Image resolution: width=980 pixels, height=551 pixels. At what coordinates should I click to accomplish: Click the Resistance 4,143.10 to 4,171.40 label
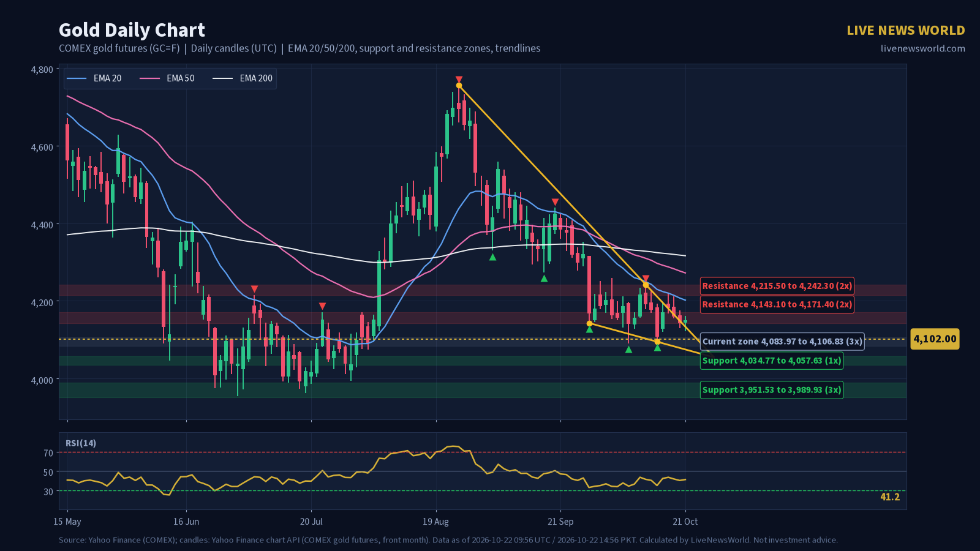(777, 304)
